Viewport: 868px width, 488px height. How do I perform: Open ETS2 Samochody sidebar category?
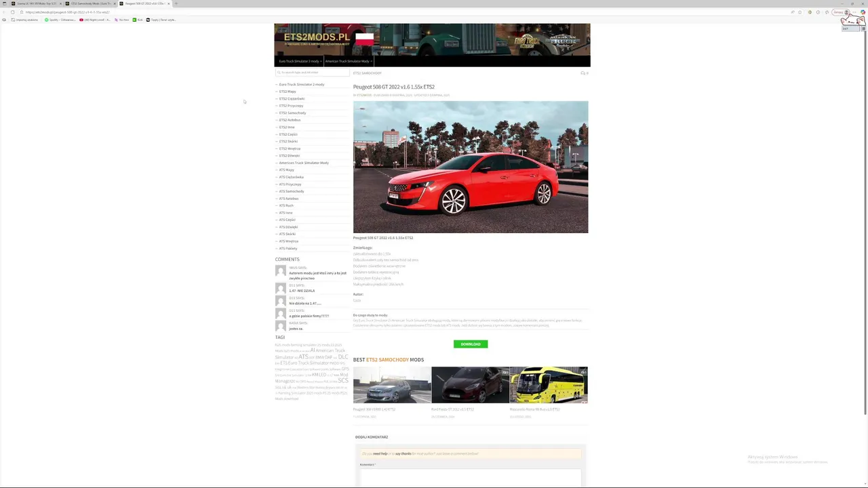click(x=292, y=113)
